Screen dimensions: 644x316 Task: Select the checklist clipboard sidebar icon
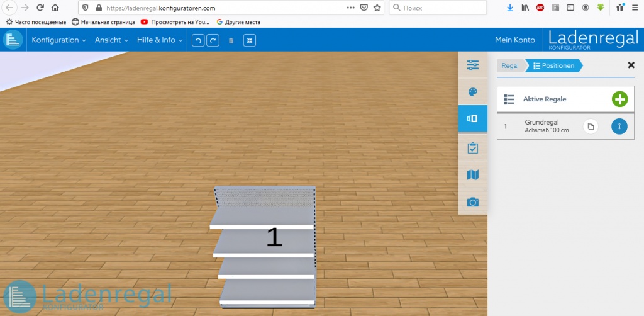coord(472,148)
